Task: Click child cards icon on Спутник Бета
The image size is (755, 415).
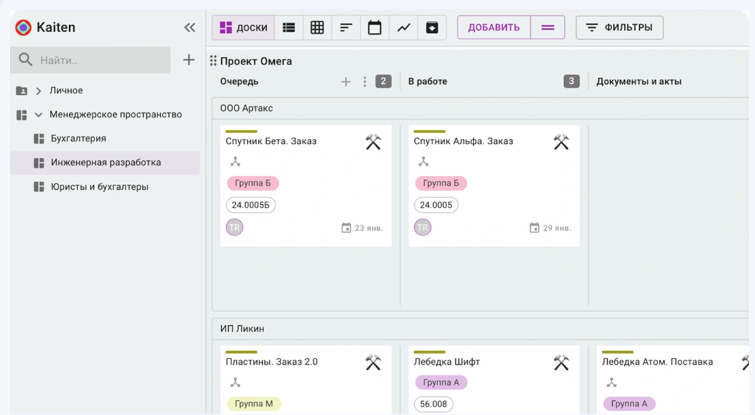Action: pos(235,162)
